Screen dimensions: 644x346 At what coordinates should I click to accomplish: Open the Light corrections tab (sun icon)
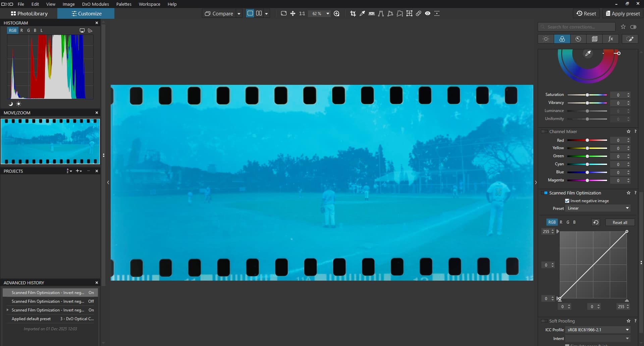tap(546, 39)
